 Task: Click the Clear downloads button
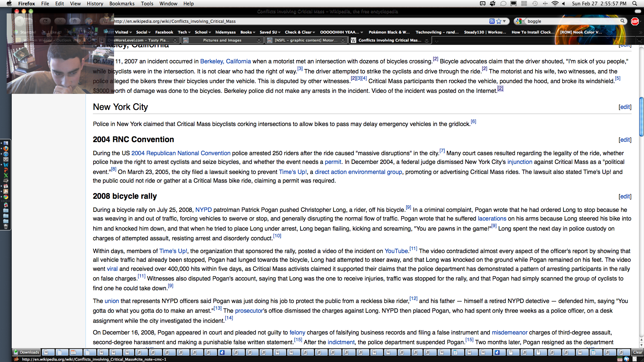point(637,352)
